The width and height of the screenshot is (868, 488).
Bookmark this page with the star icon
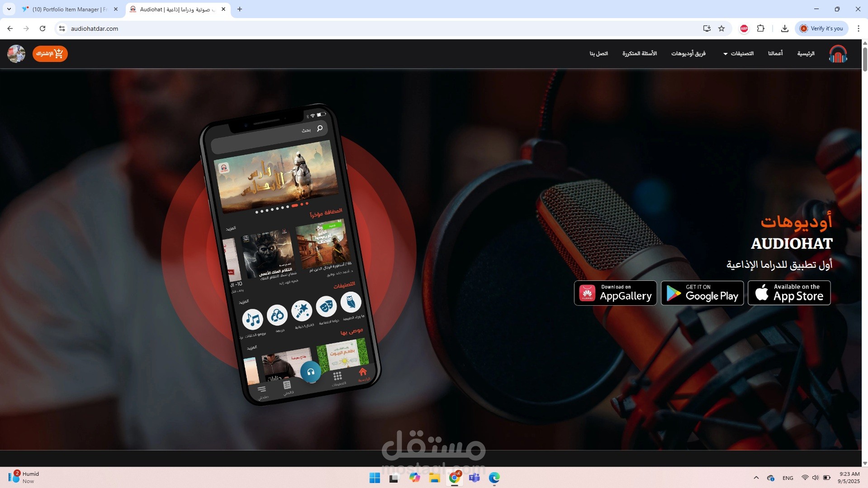[721, 28]
